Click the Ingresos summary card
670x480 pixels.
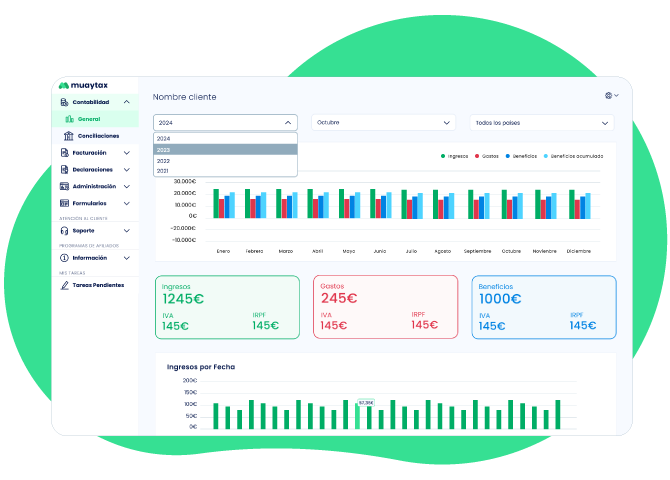tap(226, 308)
